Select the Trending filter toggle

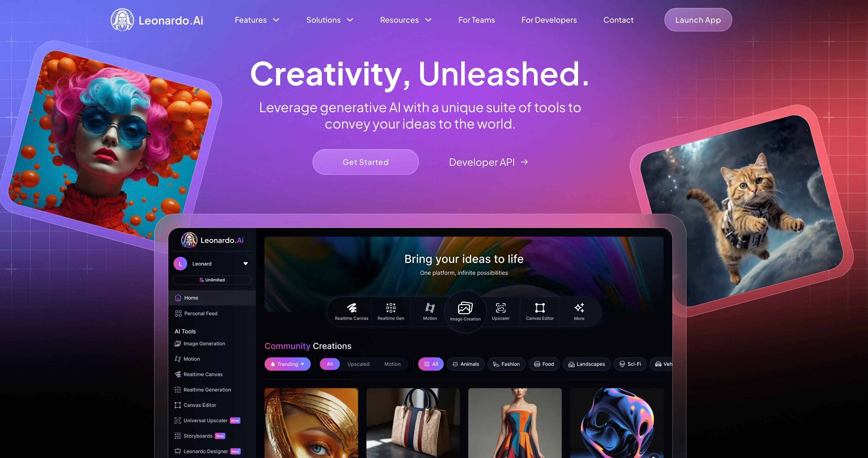point(287,364)
